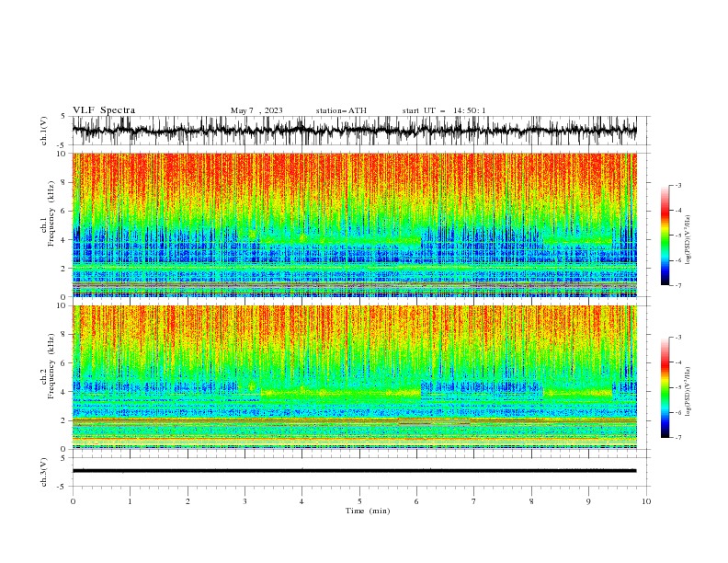Click the ch.3 voltage waveform trace

click(355, 471)
